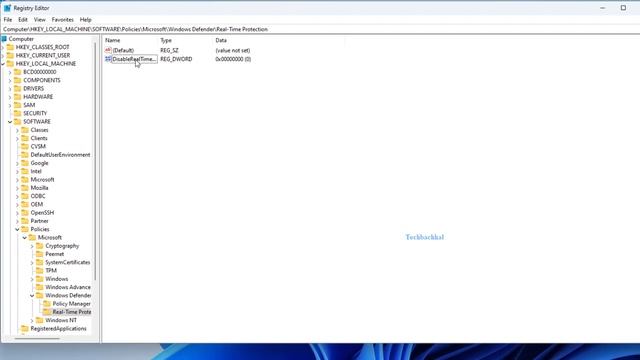Click the Intel folder icon
This screenshot has width=640, height=360.
[25, 171]
